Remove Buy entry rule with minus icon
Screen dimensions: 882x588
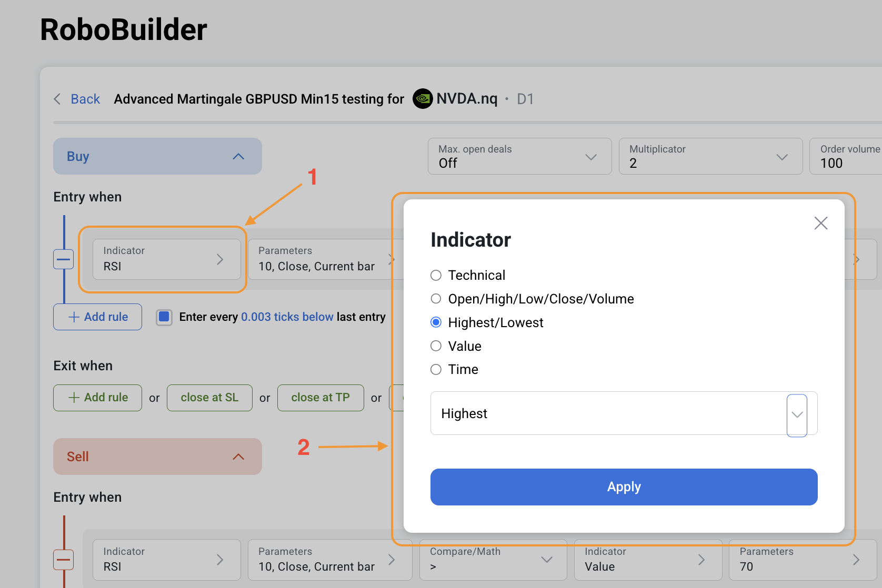(64, 259)
